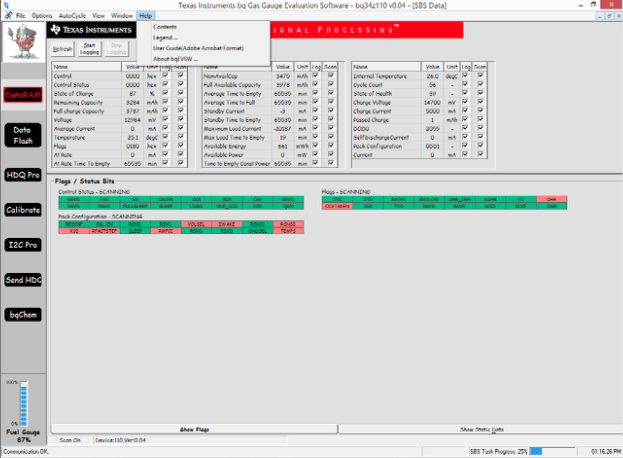Viewport: 623px width, 458px height.
Task: Choose Legend from the Help menu
Action: tap(165, 37)
